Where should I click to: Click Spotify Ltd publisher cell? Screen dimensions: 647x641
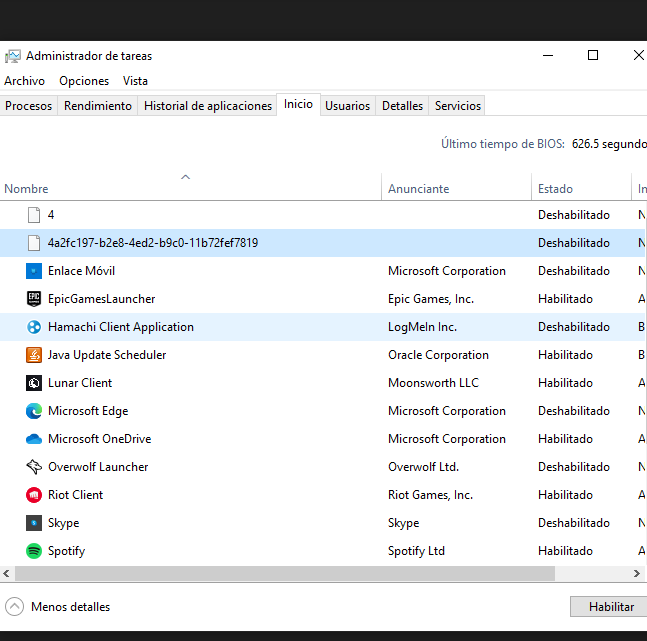416,551
